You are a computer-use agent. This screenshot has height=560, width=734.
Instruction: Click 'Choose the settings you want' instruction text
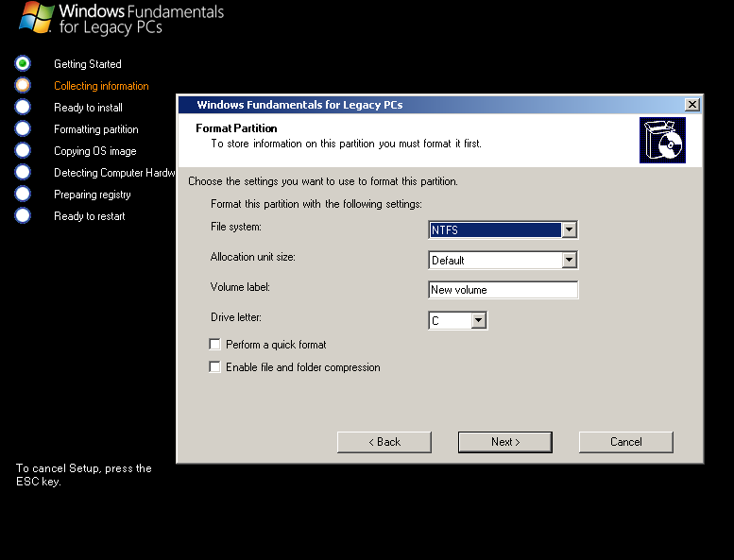coord(323,181)
